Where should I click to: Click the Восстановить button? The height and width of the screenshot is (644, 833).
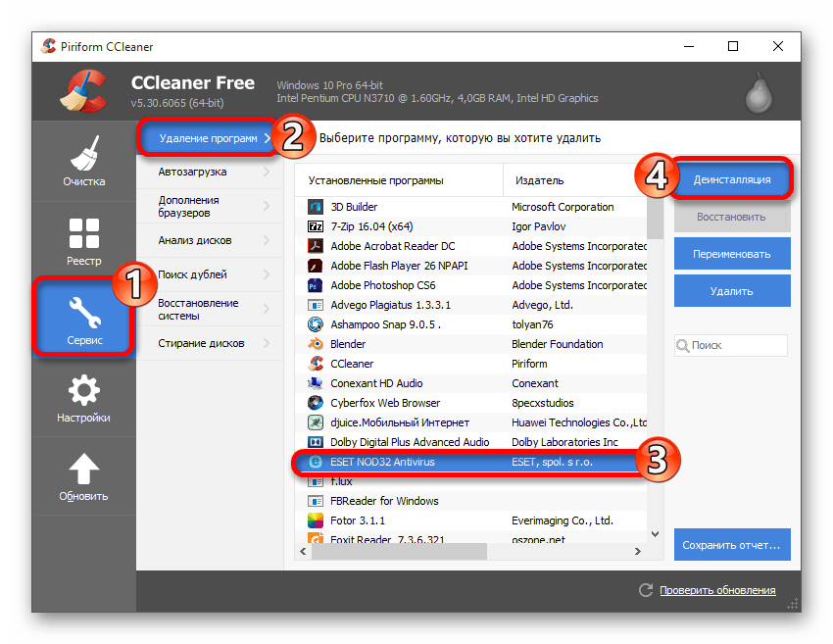pos(732,217)
